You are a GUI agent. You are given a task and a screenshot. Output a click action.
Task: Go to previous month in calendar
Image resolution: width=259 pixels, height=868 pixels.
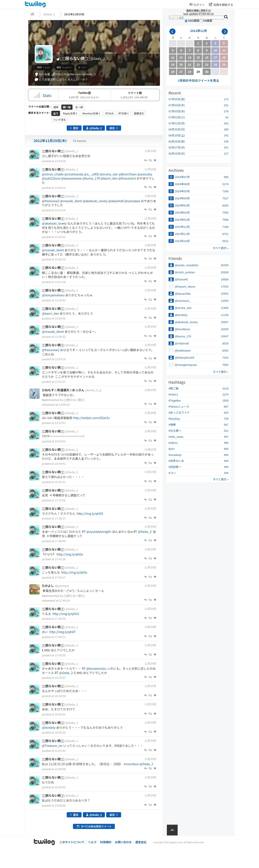click(x=172, y=31)
